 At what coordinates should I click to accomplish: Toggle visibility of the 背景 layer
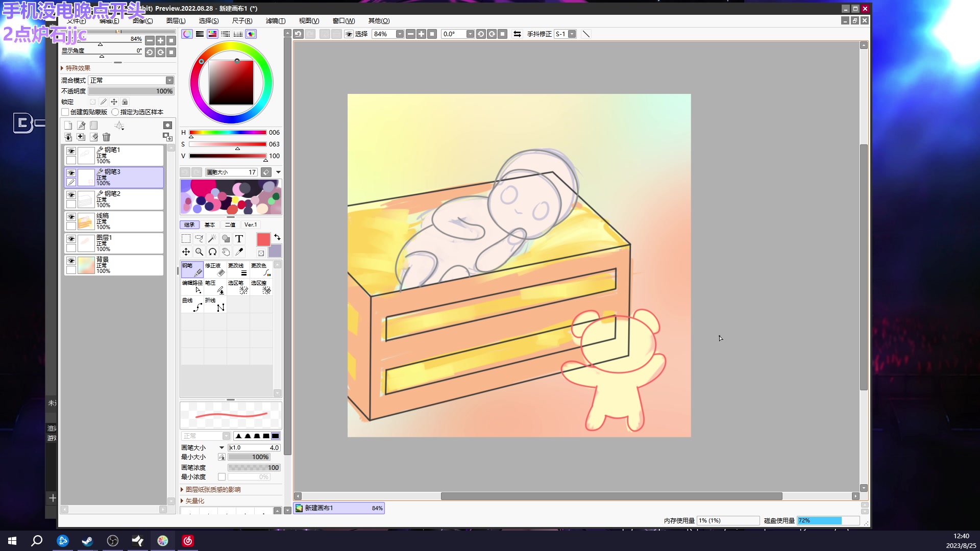71,261
